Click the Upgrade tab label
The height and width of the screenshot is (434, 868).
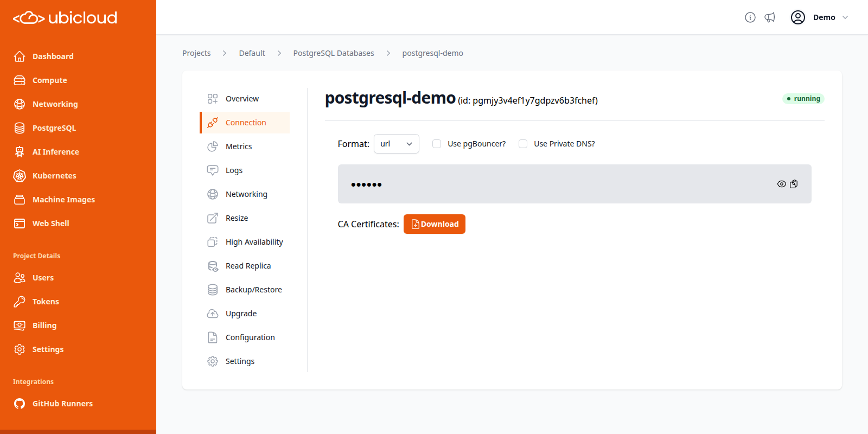coord(241,314)
